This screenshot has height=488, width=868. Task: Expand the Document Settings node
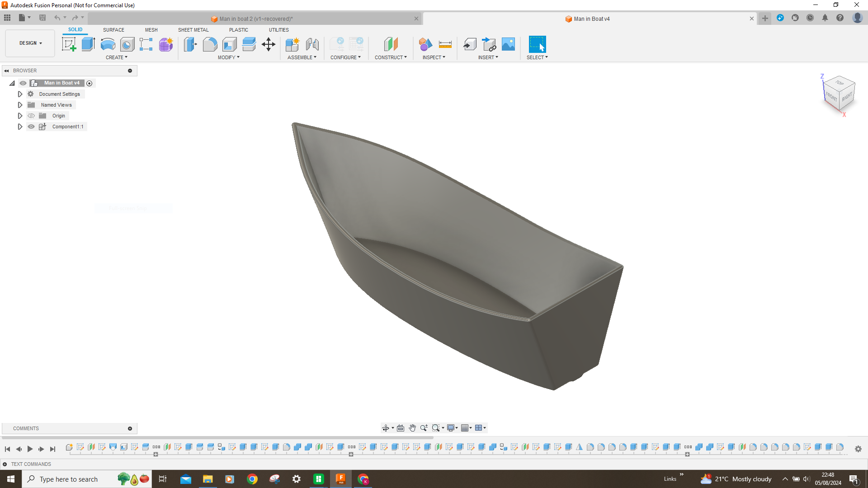point(20,94)
